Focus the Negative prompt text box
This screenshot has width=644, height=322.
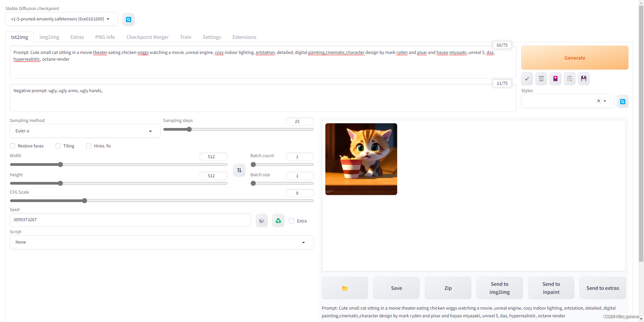[263, 98]
